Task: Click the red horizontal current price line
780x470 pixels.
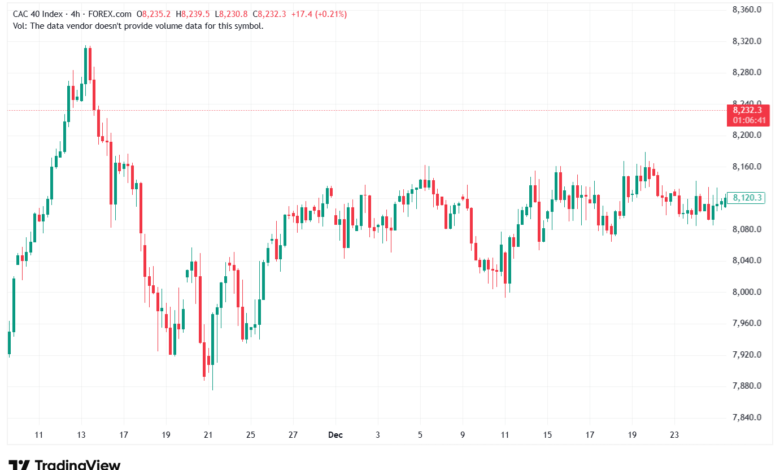Action: 400,110
